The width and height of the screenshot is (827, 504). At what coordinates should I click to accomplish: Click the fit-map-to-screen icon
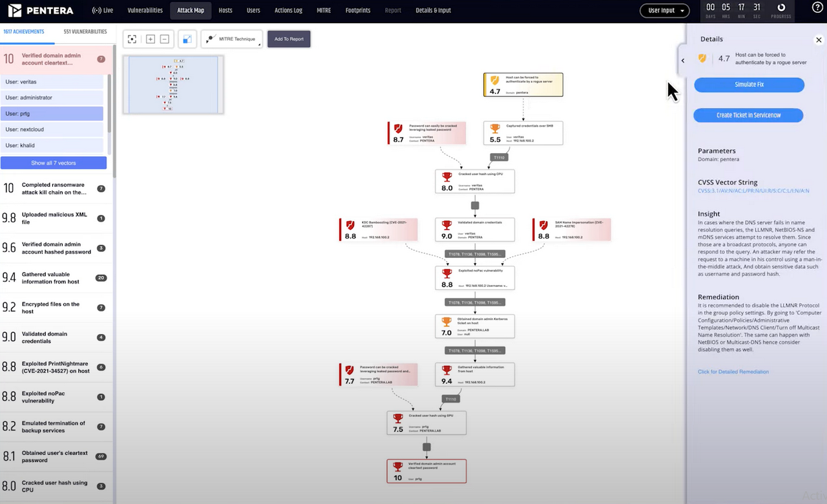pyautogui.click(x=132, y=39)
